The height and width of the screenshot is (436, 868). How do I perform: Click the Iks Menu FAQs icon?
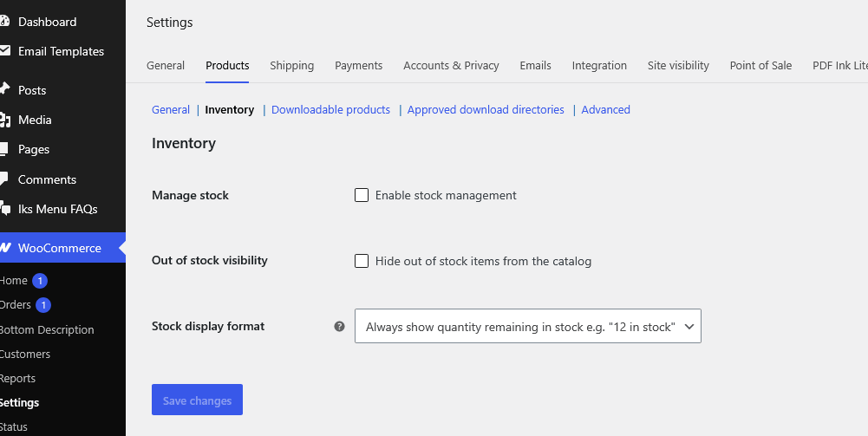[4, 209]
